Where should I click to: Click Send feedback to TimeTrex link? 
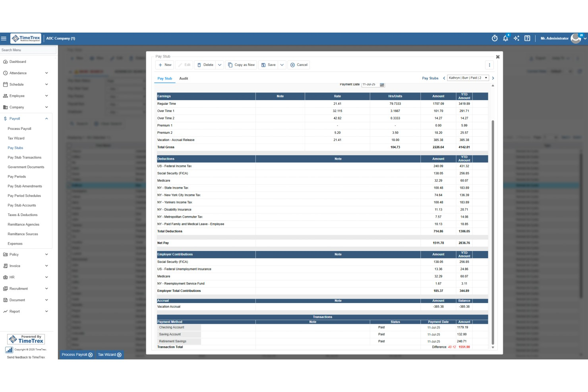click(26, 357)
